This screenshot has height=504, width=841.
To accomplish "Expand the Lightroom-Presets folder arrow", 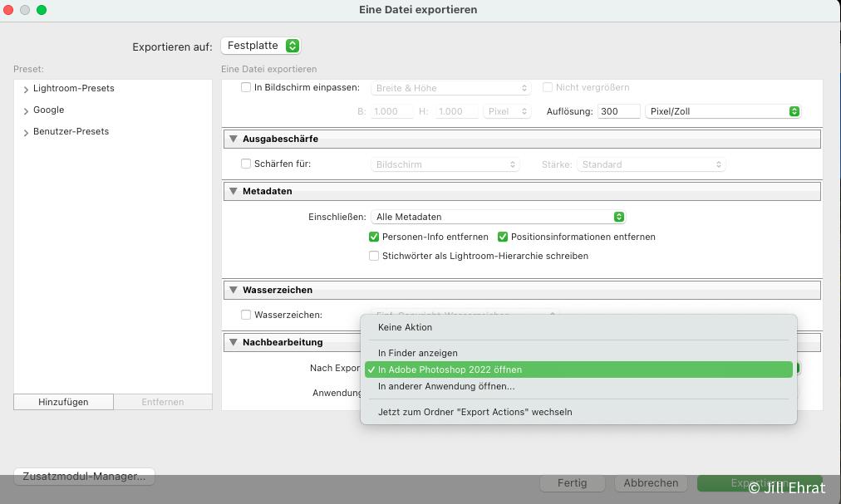I will pos(27,90).
